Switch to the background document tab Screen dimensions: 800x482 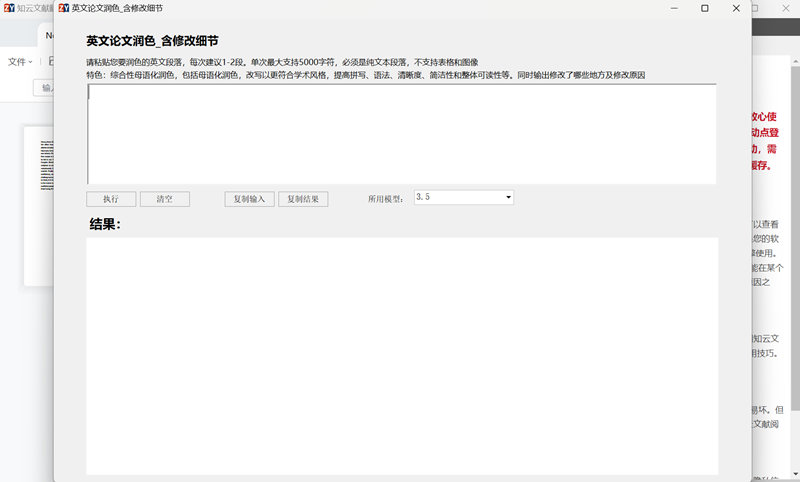pyautogui.click(x=47, y=35)
